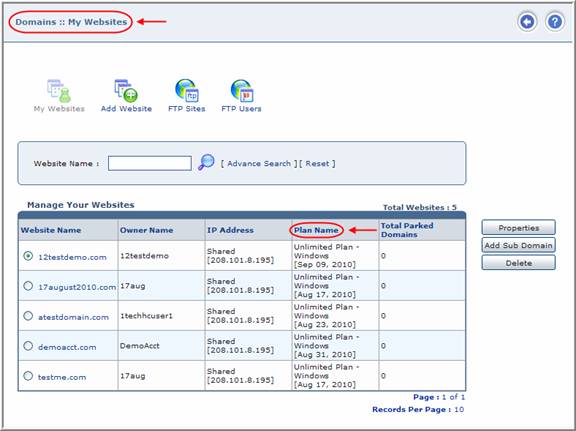The image size is (576, 431).
Task: Select the atestdomain.com radio button
Action: click(x=28, y=316)
